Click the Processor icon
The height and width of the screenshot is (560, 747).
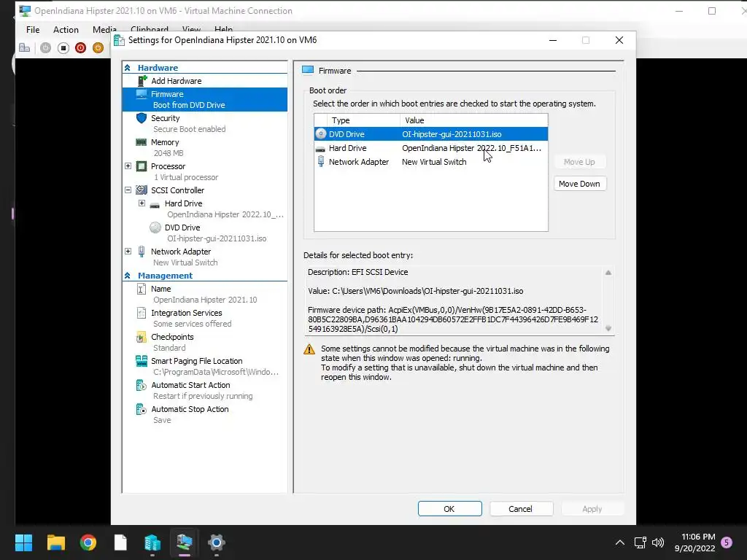coord(142,166)
